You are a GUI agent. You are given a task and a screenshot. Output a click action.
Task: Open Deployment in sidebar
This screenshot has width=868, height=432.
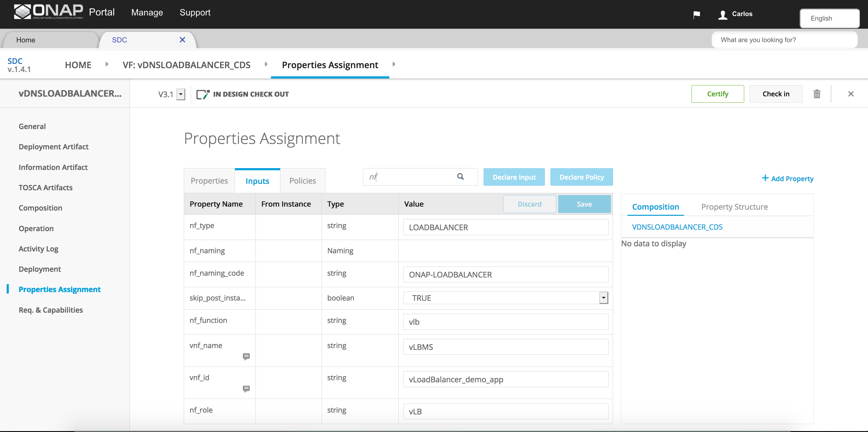point(40,269)
